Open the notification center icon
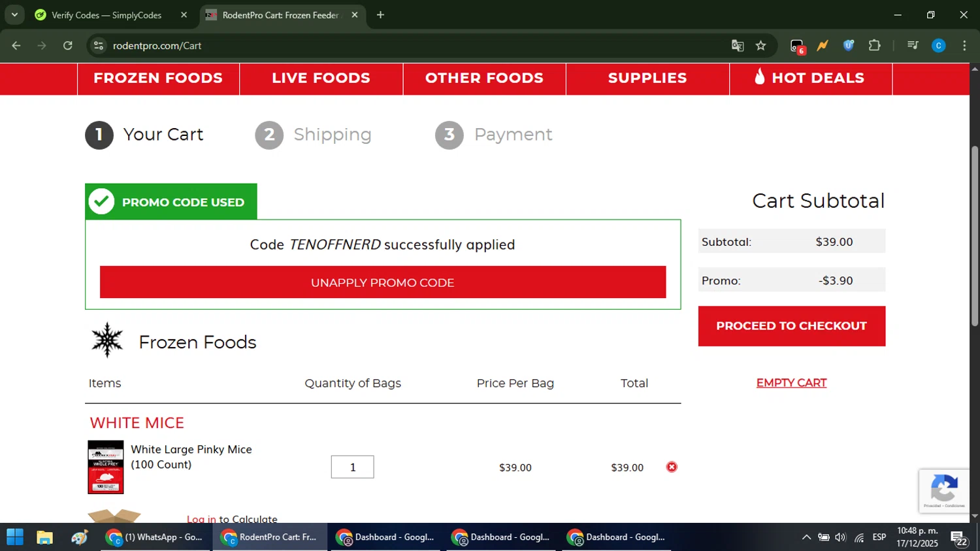 (959, 539)
